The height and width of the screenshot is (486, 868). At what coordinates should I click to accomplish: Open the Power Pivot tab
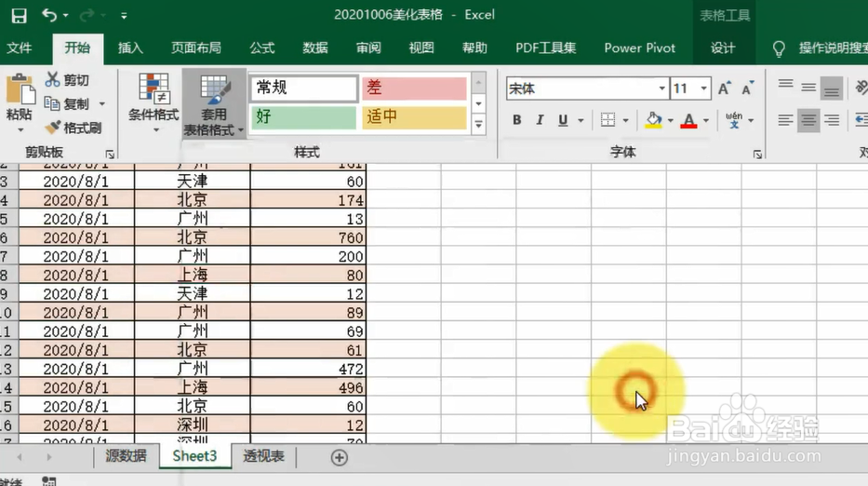639,48
